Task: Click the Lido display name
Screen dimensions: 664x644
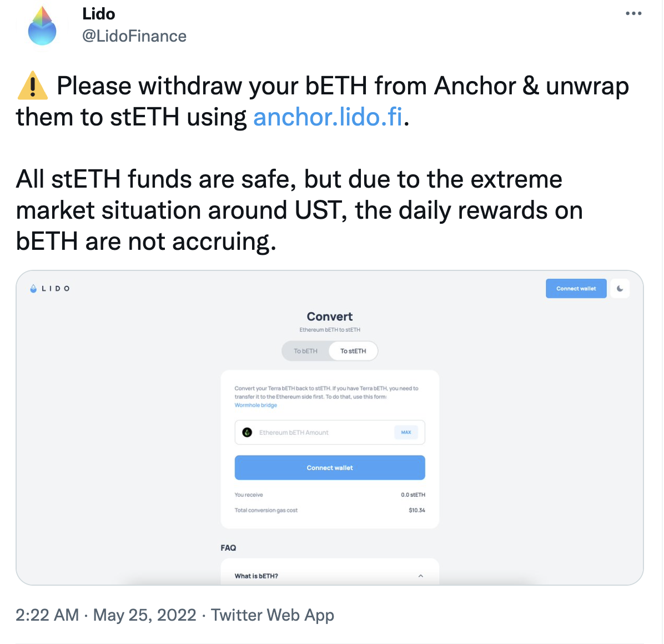Action: tap(99, 13)
